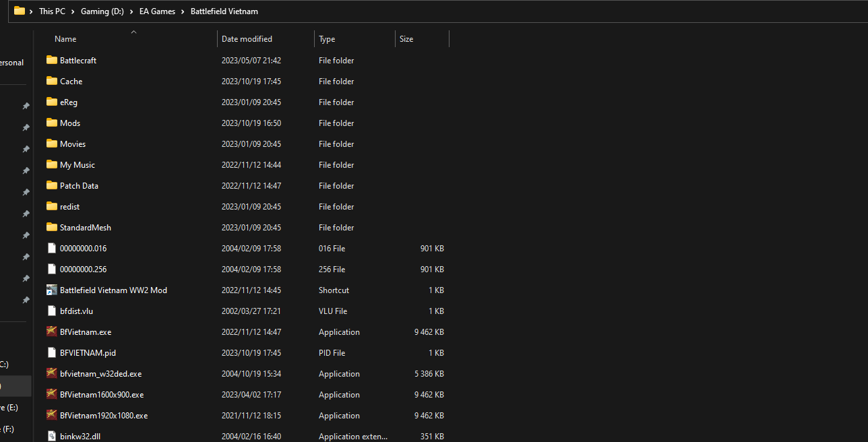
Task: Navigate to EA Games in breadcrumb
Action: [157, 11]
